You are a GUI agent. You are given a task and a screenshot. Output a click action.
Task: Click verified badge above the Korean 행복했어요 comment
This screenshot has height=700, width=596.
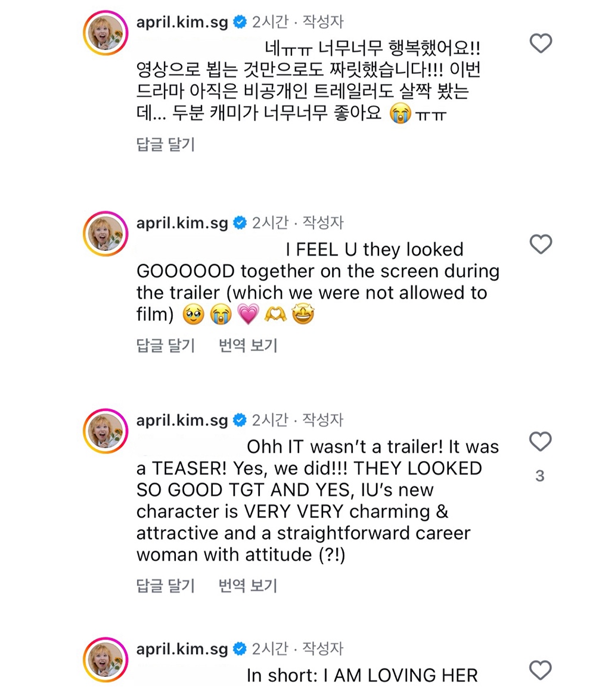click(239, 23)
